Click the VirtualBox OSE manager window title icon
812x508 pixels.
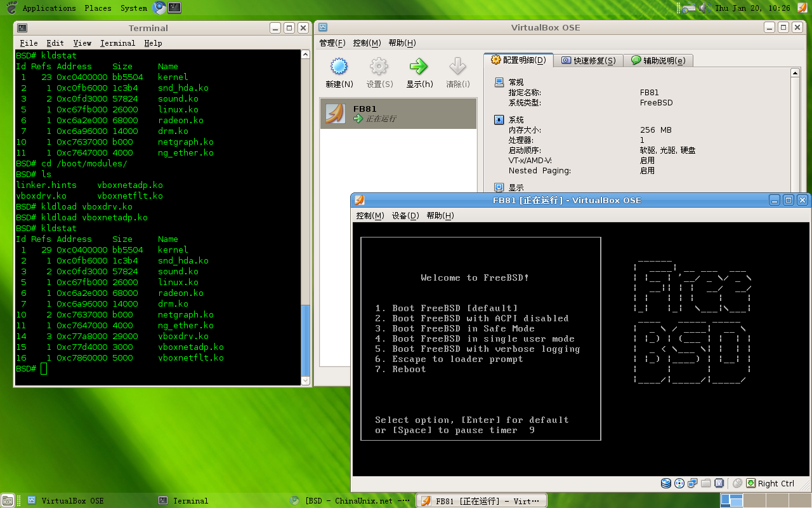tap(323, 27)
